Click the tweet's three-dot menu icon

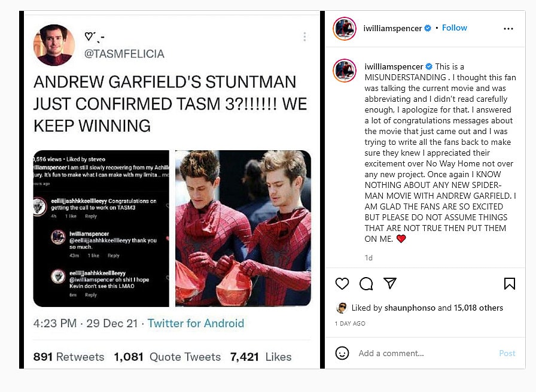click(304, 37)
